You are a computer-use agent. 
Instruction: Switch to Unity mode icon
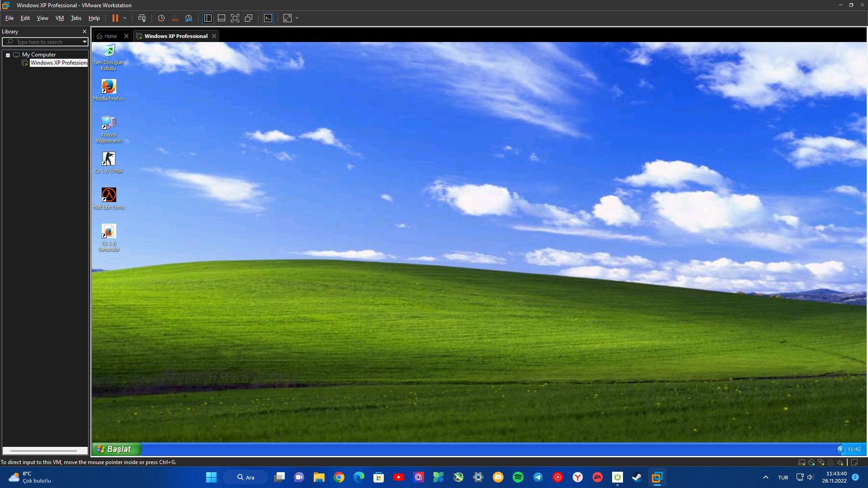click(249, 18)
